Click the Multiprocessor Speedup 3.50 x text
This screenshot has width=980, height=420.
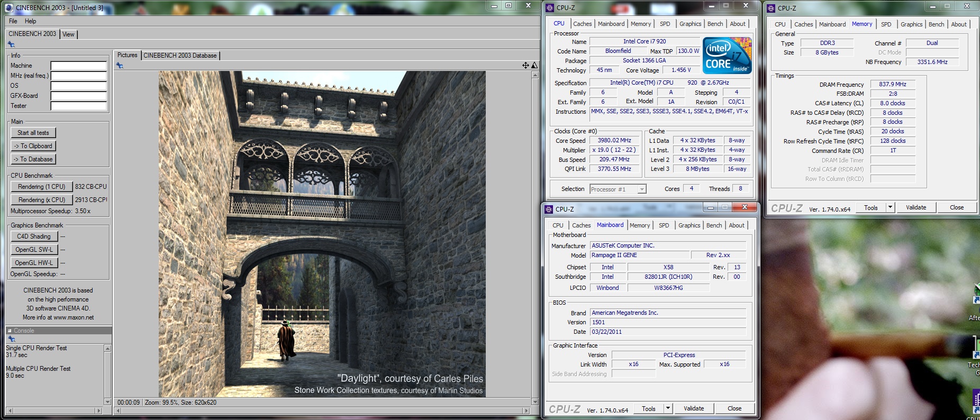click(x=51, y=211)
